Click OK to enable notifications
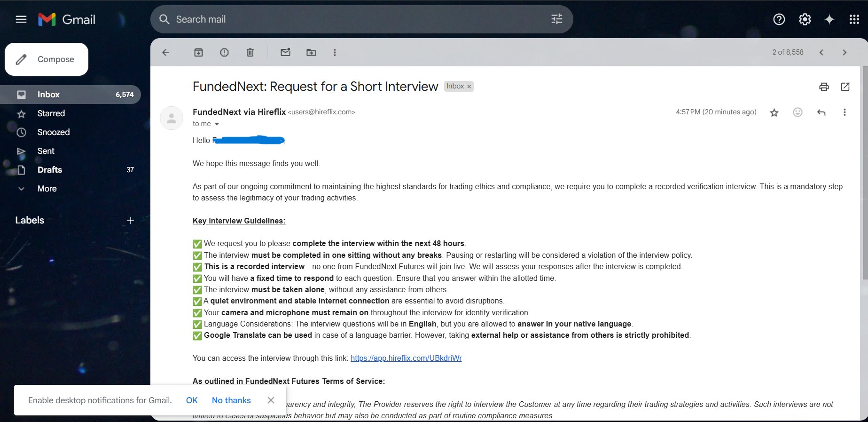The height and width of the screenshot is (422, 868). click(x=192, y=400)
